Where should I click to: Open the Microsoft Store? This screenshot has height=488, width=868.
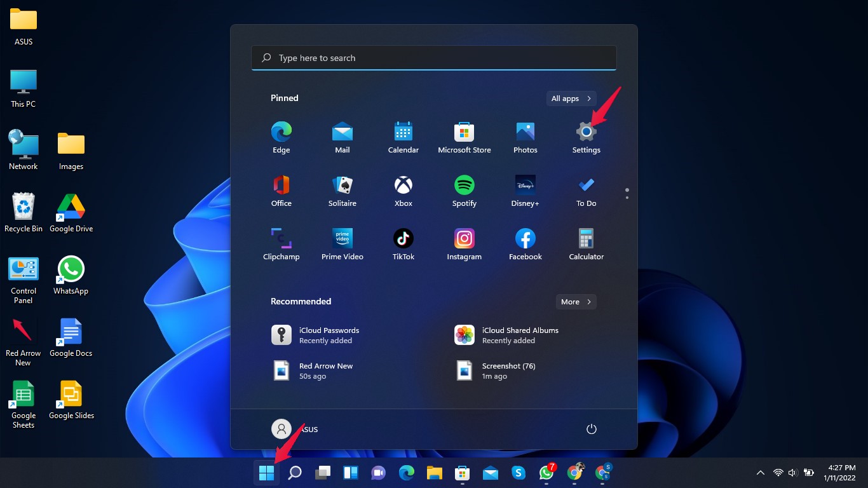(465, 136)
